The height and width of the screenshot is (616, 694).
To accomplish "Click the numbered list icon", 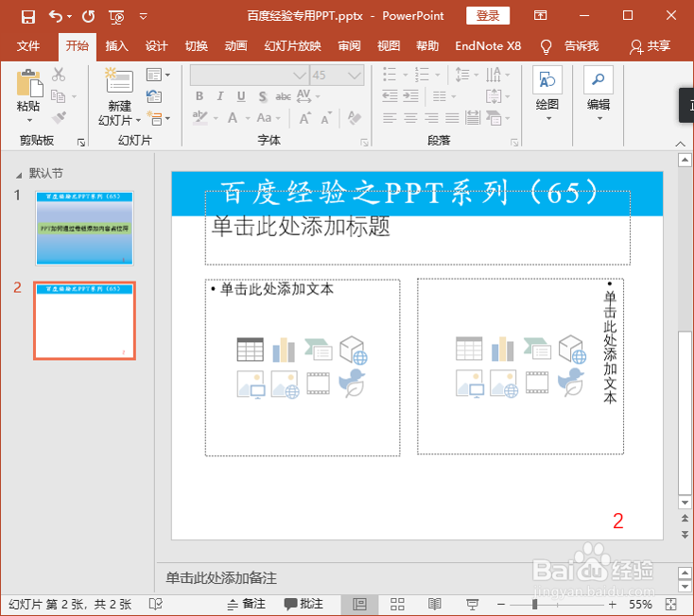I will (x=422, y=75).
